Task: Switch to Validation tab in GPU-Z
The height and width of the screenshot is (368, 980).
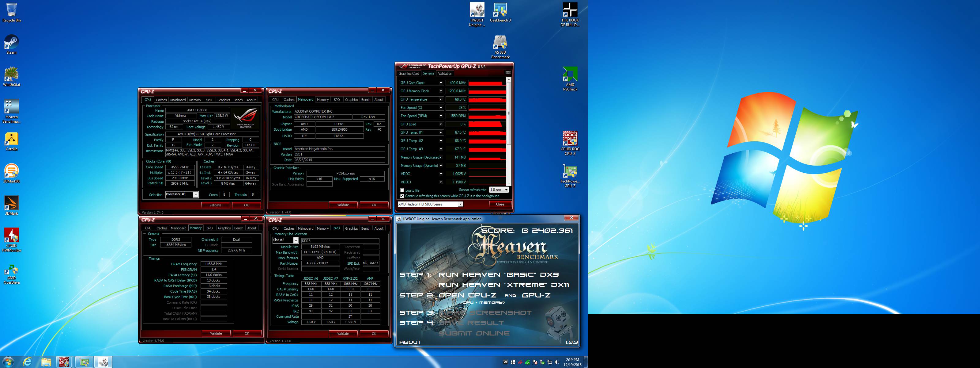Action: click(x=445, y=74)
